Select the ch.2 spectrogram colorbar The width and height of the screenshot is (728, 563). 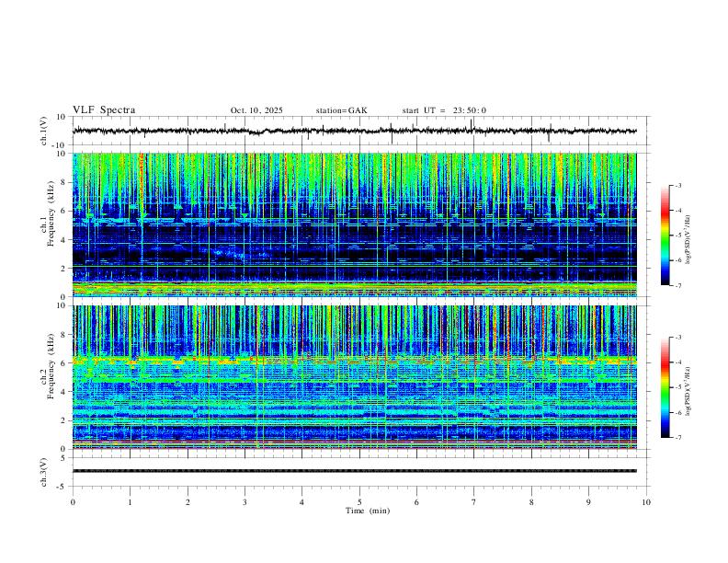665,387
